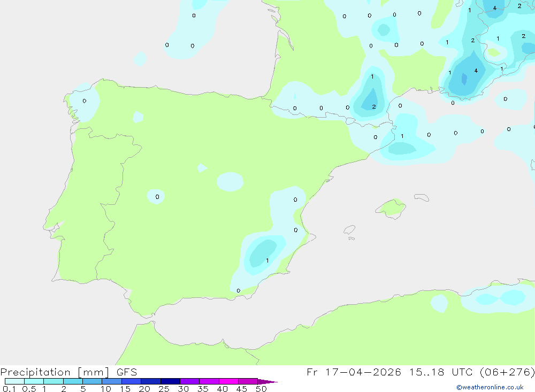The image size is (535, 392).
Task: Click the 15–20 mm royal blue swatch
Action: (x=132, y=381)
